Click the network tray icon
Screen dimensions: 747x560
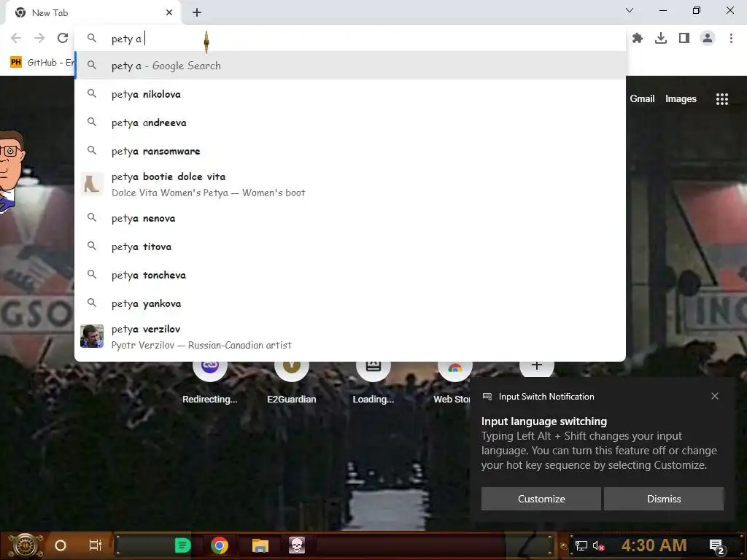pyautogui.click(x=581, y=545)
